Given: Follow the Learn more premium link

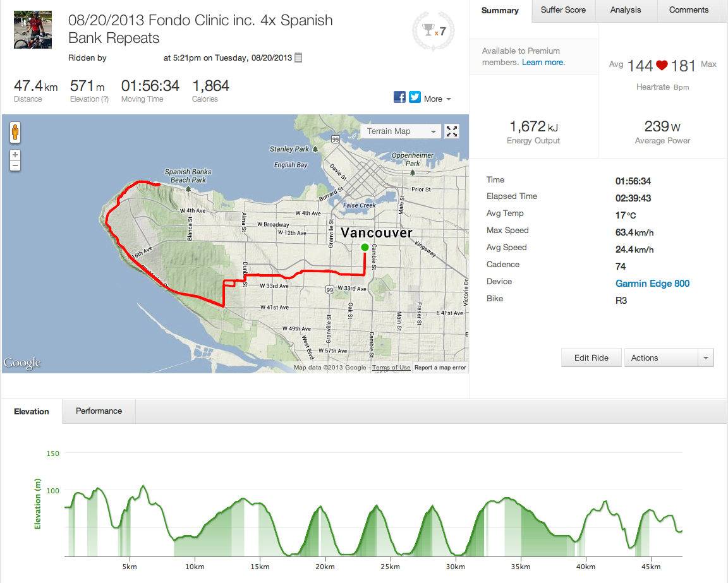Looking at the screenshot, I should 543,63.
